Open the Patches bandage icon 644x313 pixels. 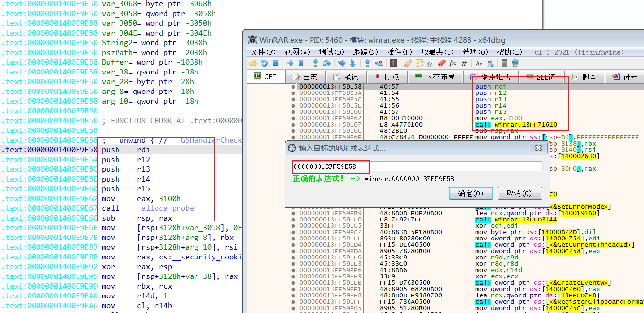click(x=408, y=63)
